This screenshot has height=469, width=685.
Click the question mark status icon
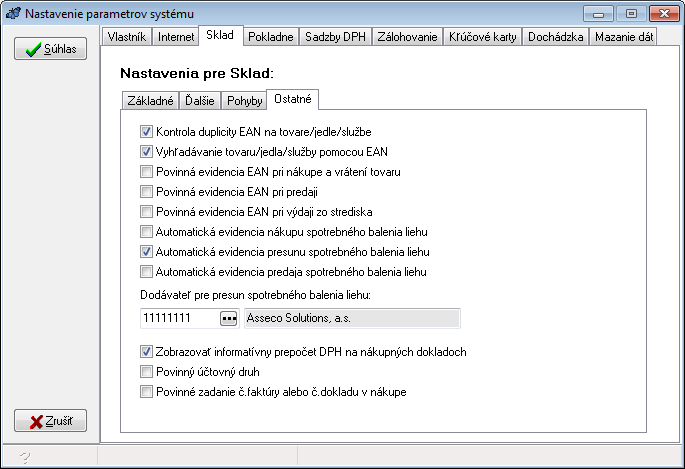tap(25, 457)
